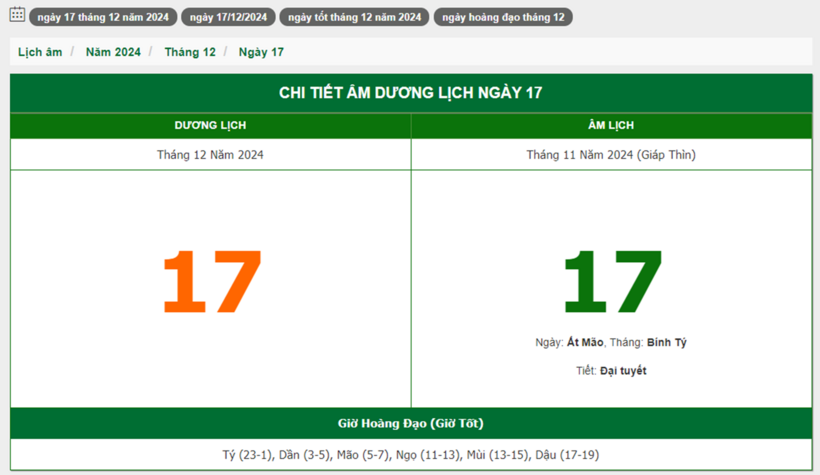Click 'Tháng 12 Năm 2024' solar month text
The width and height of the screenshot is (820, 475).
[x=210, y=155]
